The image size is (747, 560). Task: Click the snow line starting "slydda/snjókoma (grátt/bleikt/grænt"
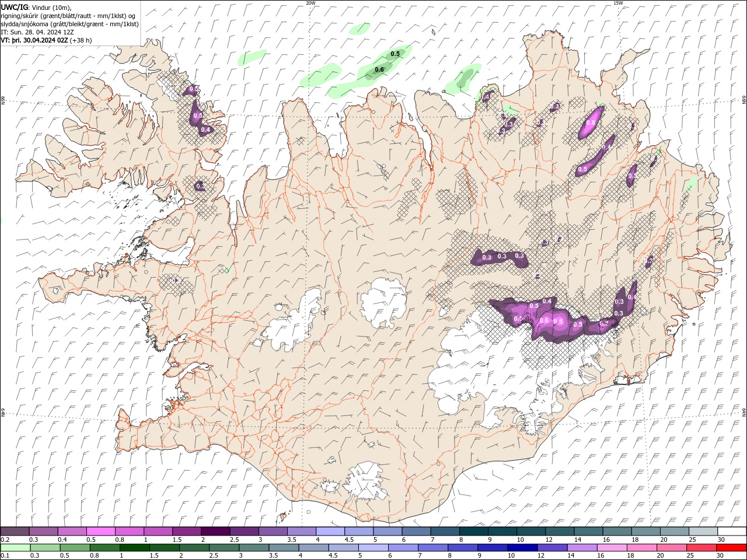tap(69, 24)
